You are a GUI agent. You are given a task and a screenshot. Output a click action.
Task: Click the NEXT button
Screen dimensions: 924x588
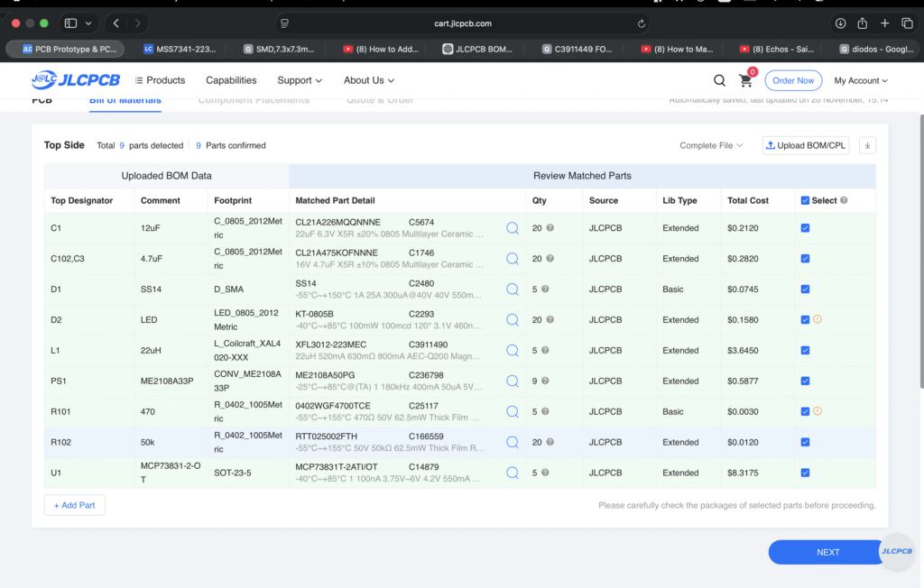click(827, 552)
